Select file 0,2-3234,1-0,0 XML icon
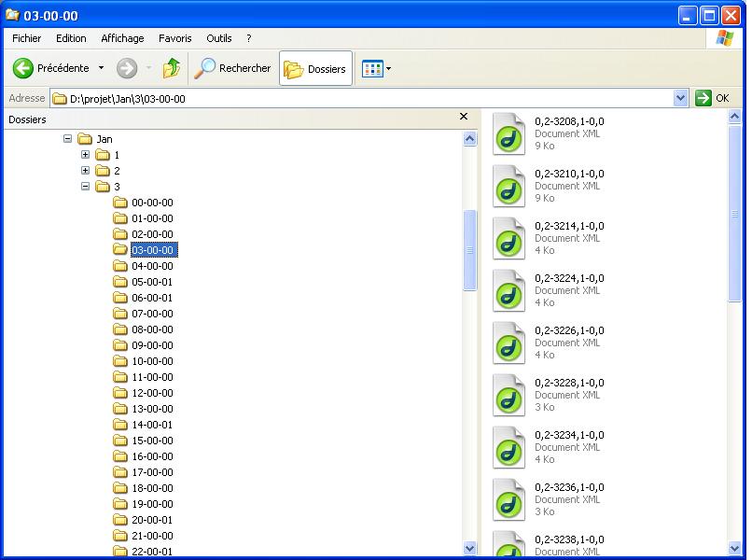752x560 pixels. click(508, 448)
